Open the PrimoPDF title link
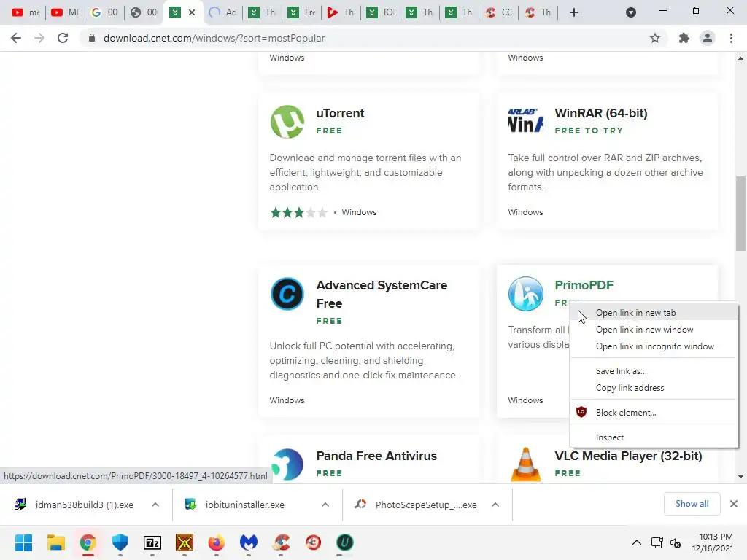Viewport: 747px width, 560px height. [584, 285]
